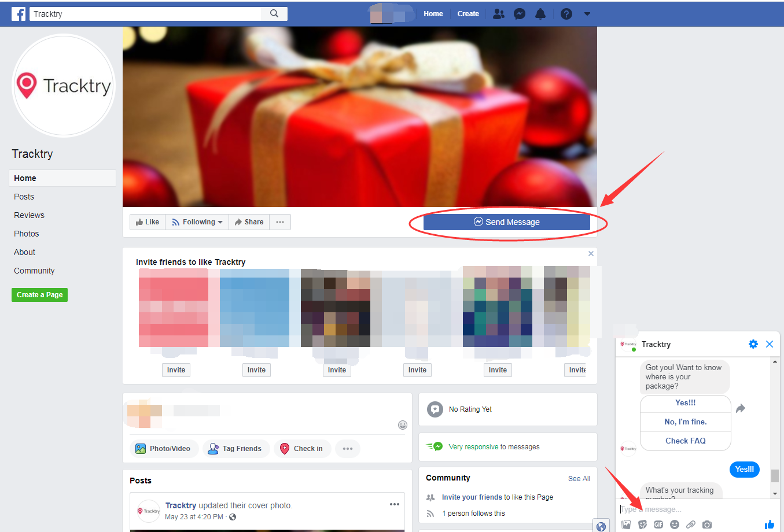This screenshot has width=784, height=532.
Task: Send a thumbs up like in chat
Action: click(770, 524)
